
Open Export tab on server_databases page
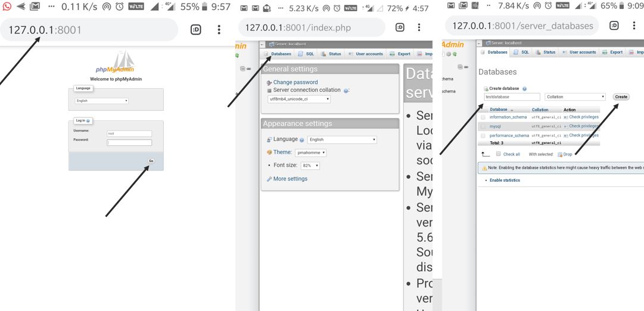tap(613, 52)
